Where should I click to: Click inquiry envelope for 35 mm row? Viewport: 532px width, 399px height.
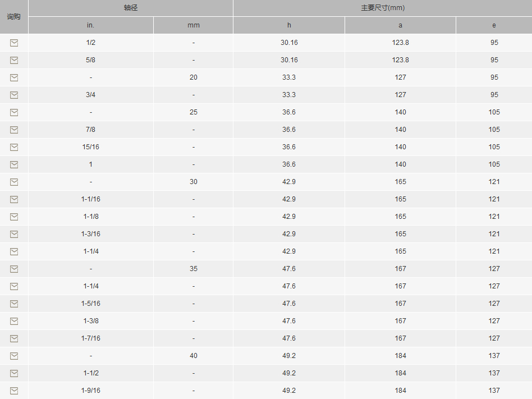coord(14,269)
